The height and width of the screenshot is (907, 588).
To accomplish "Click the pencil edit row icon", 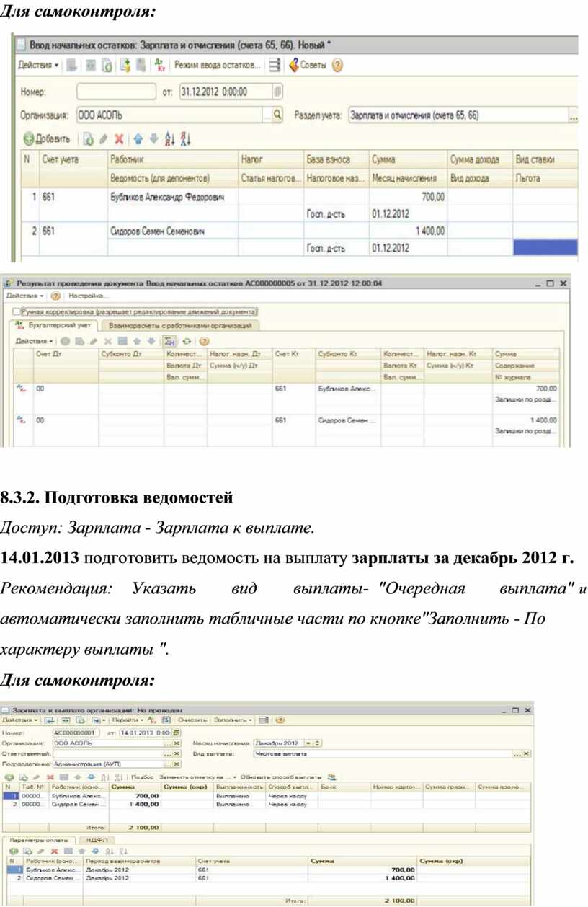I will (x=104, y=138).
